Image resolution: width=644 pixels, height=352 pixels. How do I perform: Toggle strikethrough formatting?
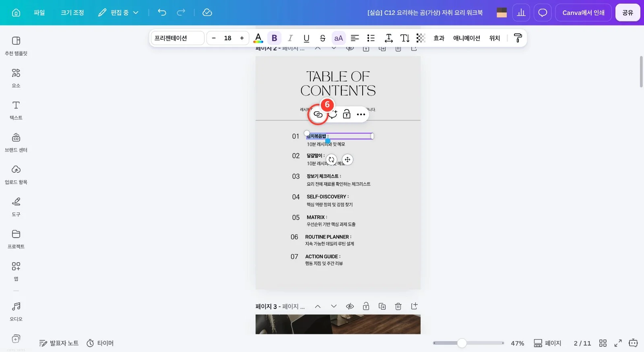coord(322,38)
